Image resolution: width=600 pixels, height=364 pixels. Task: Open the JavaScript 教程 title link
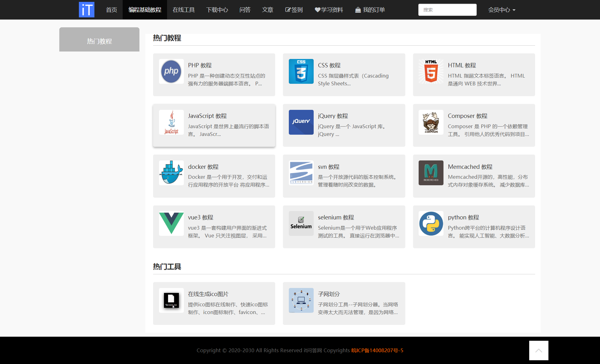207,116
